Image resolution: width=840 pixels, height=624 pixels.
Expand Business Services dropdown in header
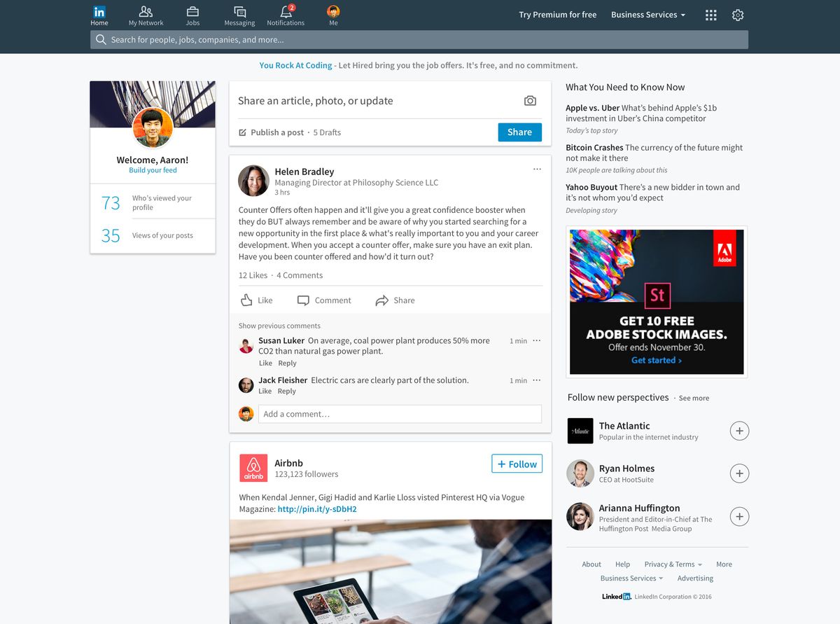click(x=648, y=15)
